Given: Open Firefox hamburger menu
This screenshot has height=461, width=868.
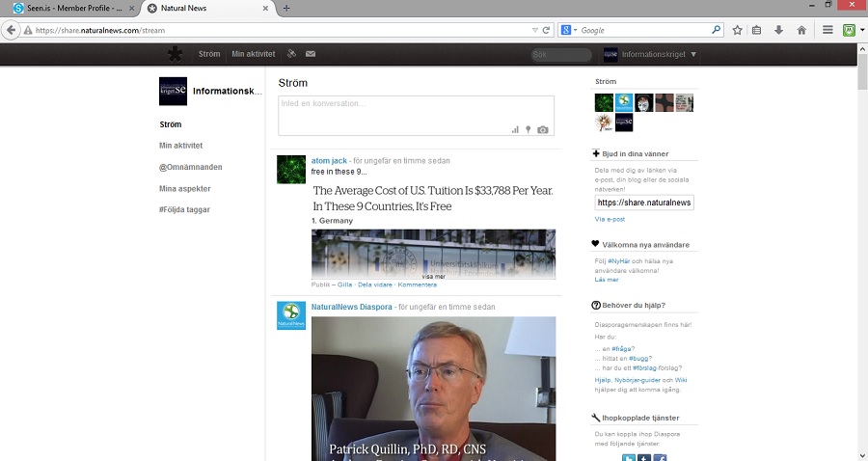Looking at the screenshot, I should (x=827, y=30).
